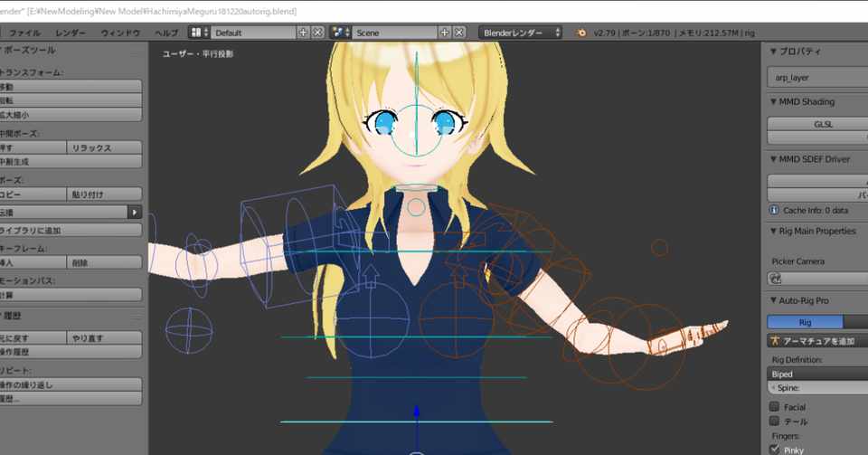Click the やり直す button

[x=104, y=337]
